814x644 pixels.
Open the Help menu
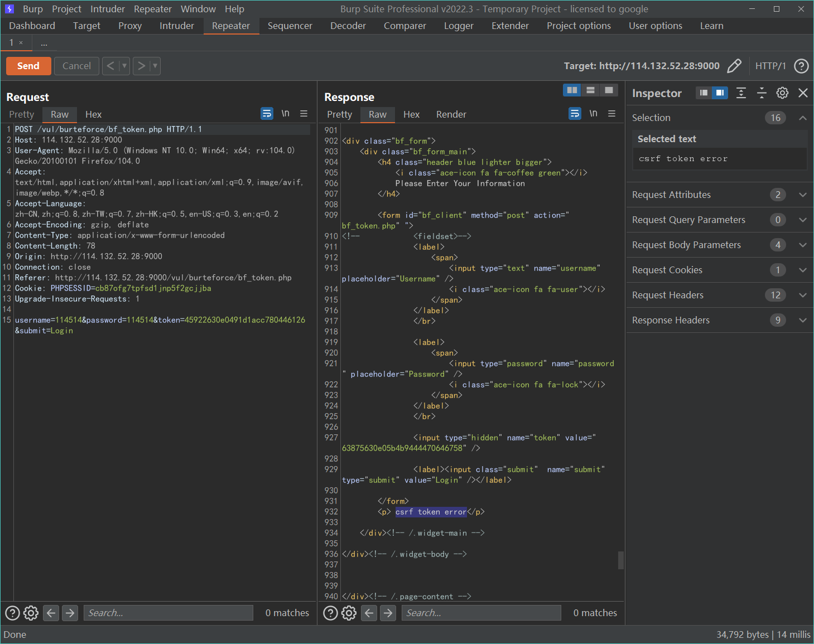pos(234,9)
